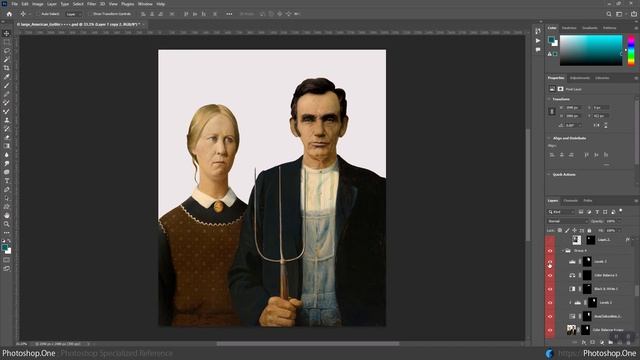Open the Filter menu
This screenshot has width=640, height=360.
point(91,4)
